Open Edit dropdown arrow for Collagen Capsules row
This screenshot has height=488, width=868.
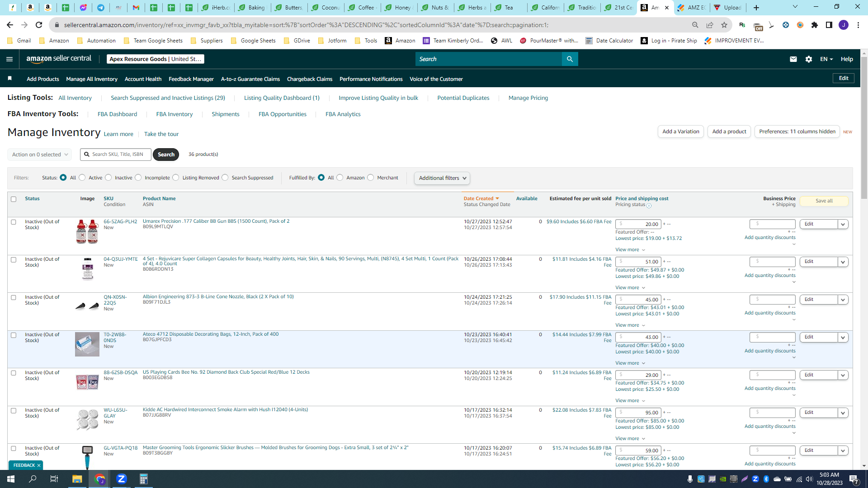pyautogui.click(x=843, y=262)
